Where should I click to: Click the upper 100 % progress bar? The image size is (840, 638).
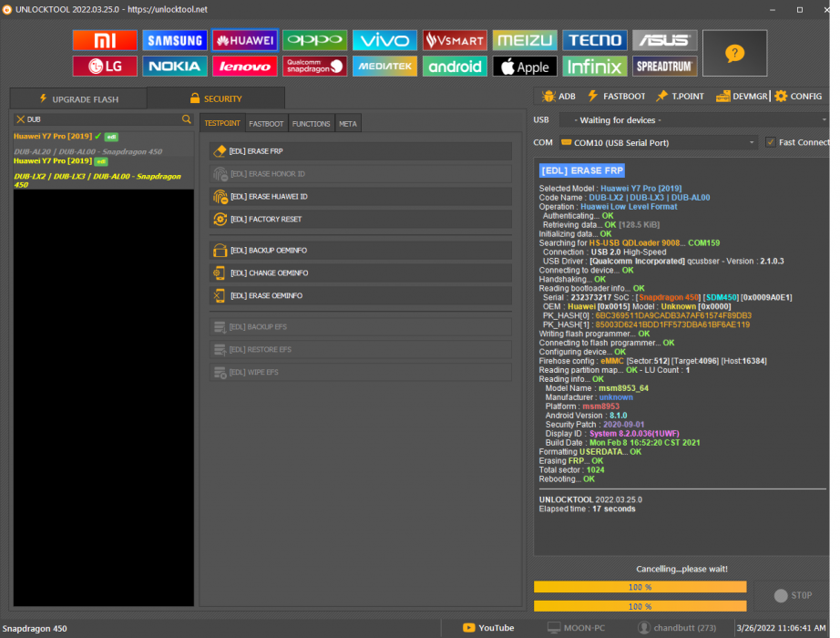click(x=640, y=587)
